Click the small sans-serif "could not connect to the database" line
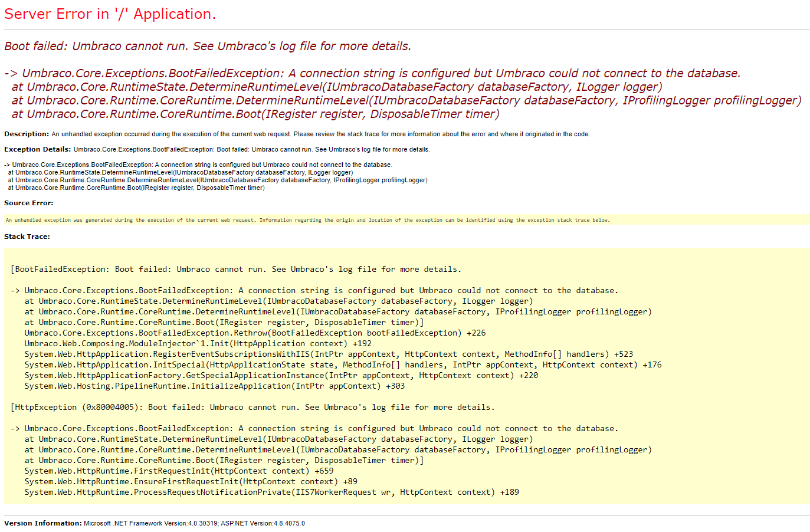 (x=198, y=165)
